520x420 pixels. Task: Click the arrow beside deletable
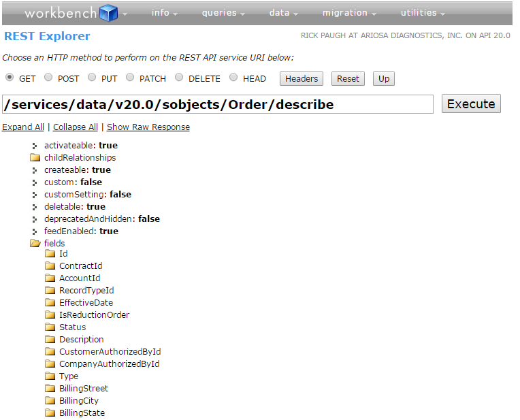tap(35, 207)
